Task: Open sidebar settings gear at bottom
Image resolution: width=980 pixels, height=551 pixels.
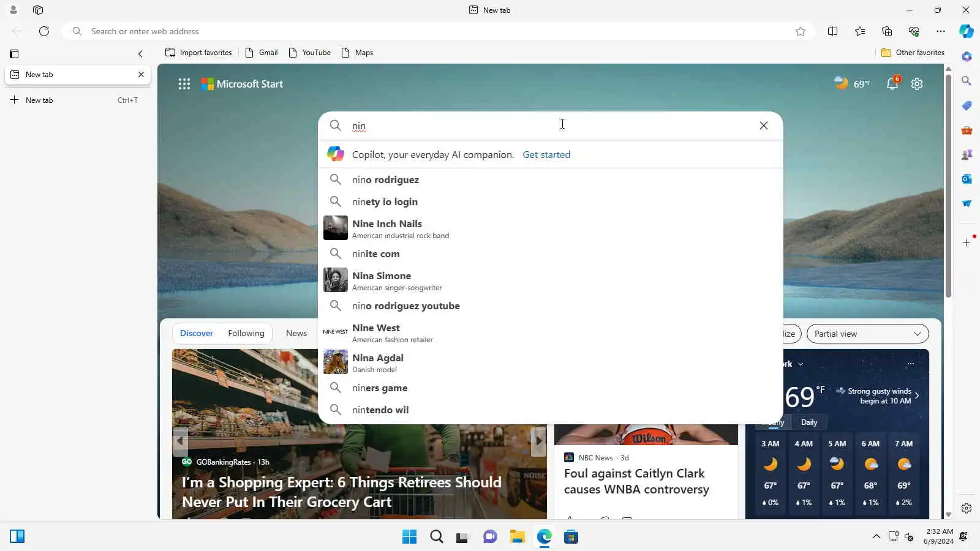Action: pos(967,508)
